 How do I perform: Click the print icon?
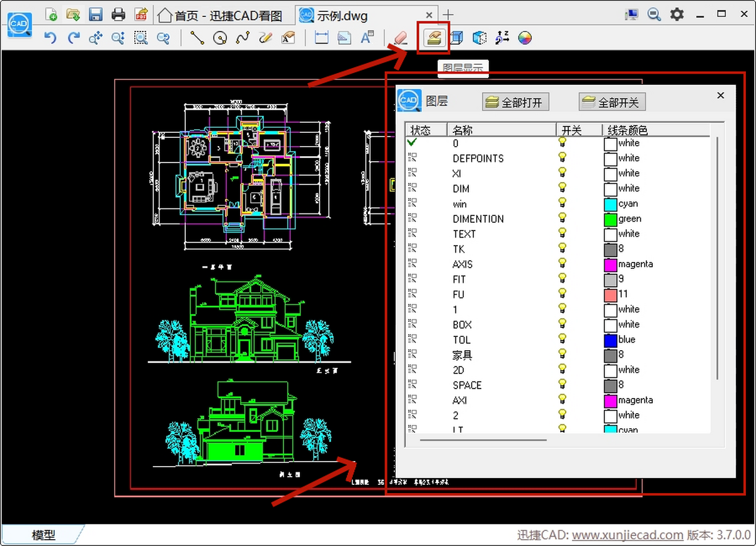pos(118,14)
